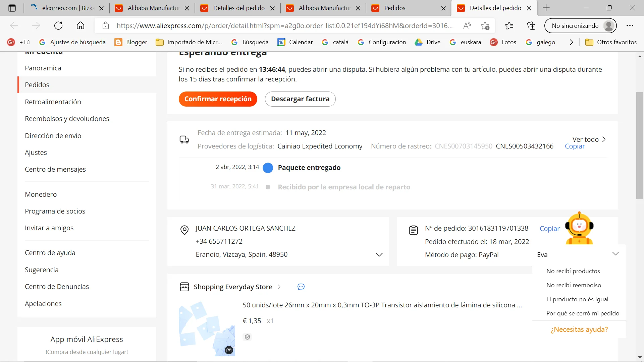Copy the order number via the Copiar link

coord(549,229)
